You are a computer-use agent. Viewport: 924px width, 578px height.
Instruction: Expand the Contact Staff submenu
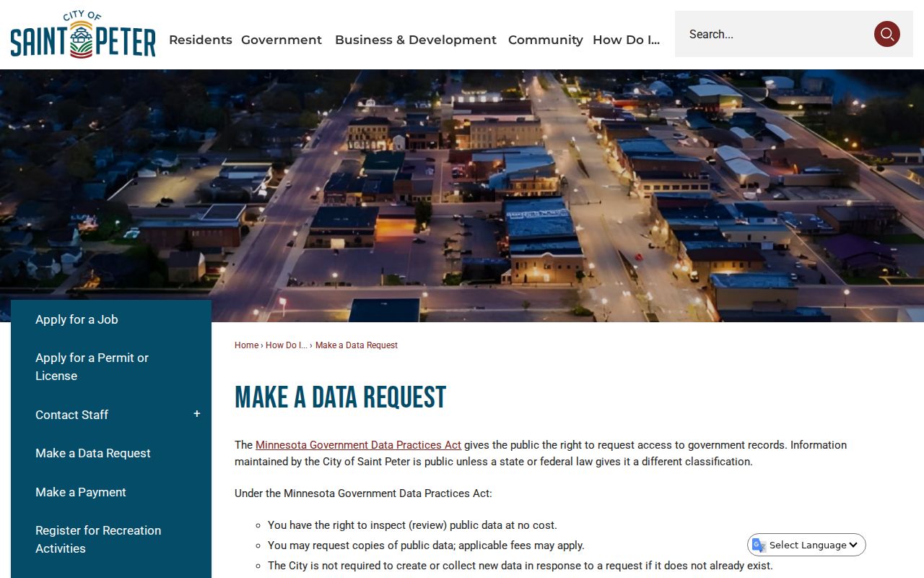tap(196, 414)
